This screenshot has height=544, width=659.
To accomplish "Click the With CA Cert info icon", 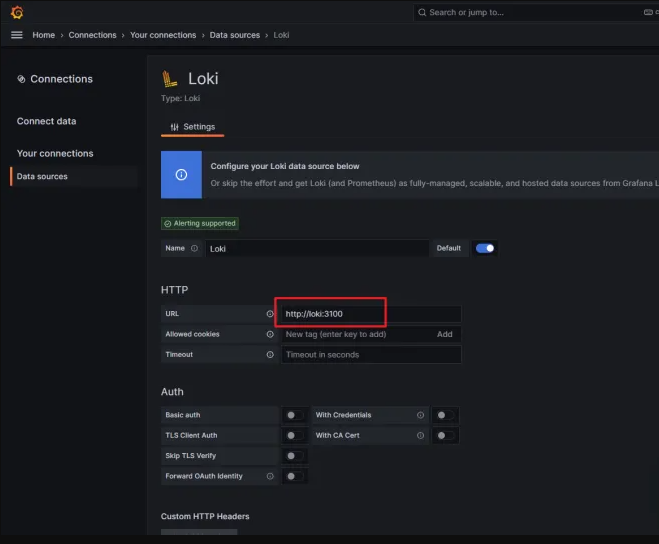I will [420, 436].
